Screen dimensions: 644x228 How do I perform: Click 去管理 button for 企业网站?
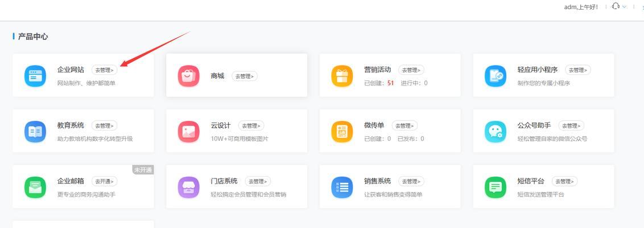104,70
